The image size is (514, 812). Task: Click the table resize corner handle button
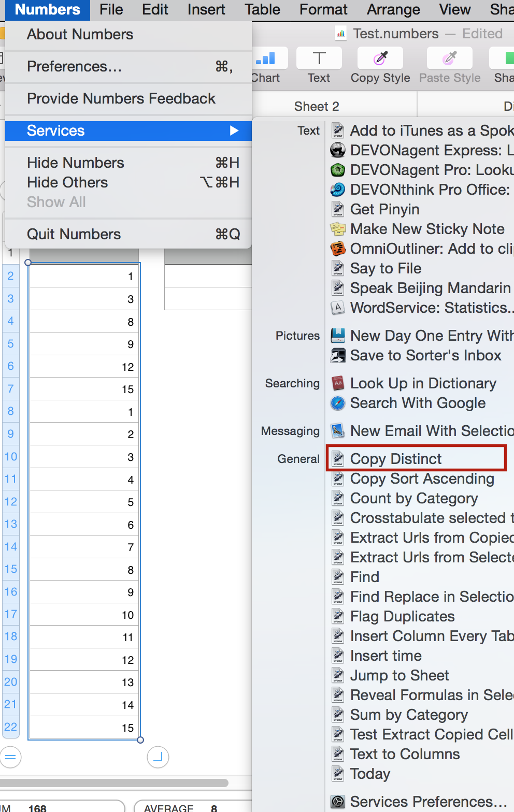(x=158, y=758)
